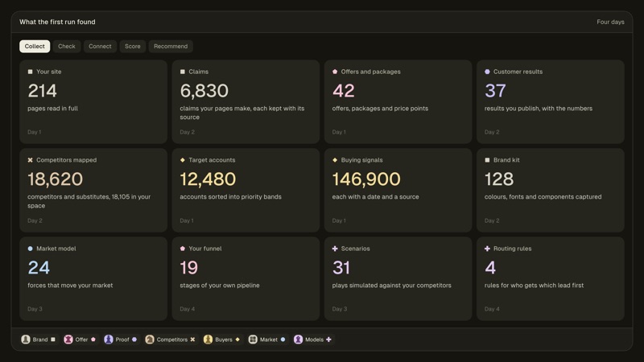Click the 214 pages value
This screenshot has height=362, width=644.
[43, 91]
